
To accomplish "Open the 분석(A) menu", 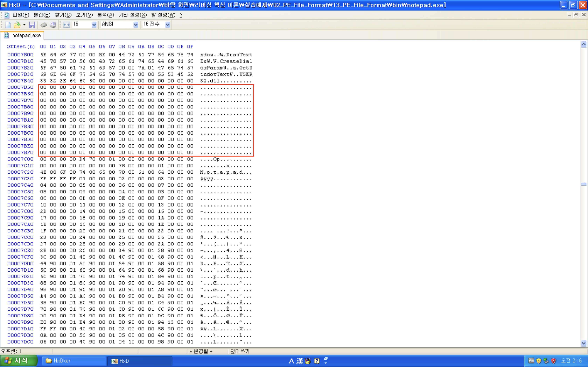I will (x=106, y=15).
